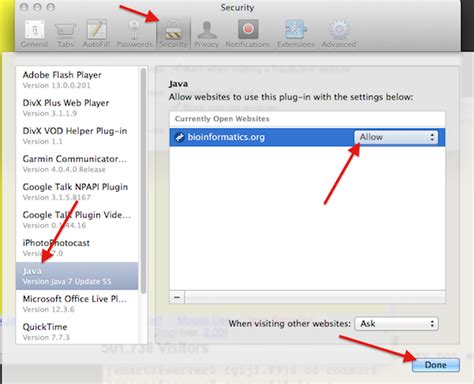Viewport: 474px width, 384px height.
Task: Open the Extensions preferences pane
Action: [296, 34]
